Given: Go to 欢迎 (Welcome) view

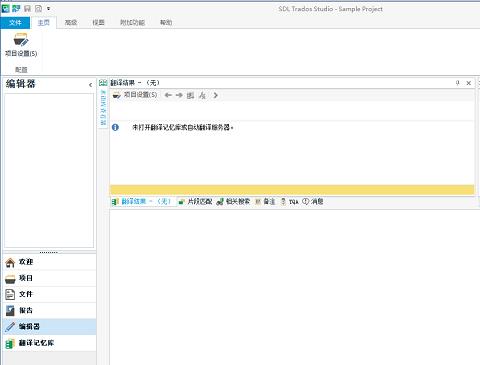Looking at the screenshot, I should [x=50, y=262].
